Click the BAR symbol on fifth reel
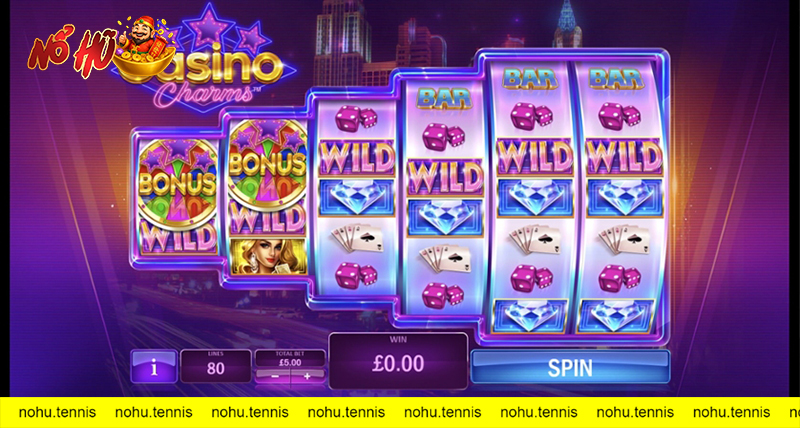Viewport: 800px width, 428px height. pos(530,80)
